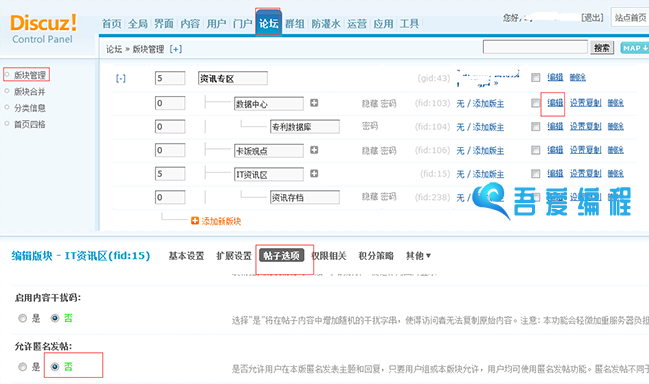Tick the checkbox in the 资讯专区 row

(536, 77)
